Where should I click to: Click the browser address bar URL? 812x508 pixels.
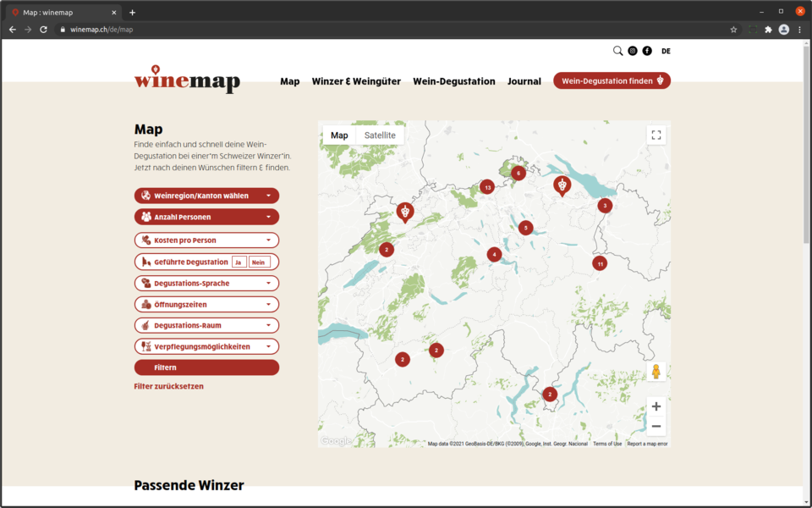(101, 30)
